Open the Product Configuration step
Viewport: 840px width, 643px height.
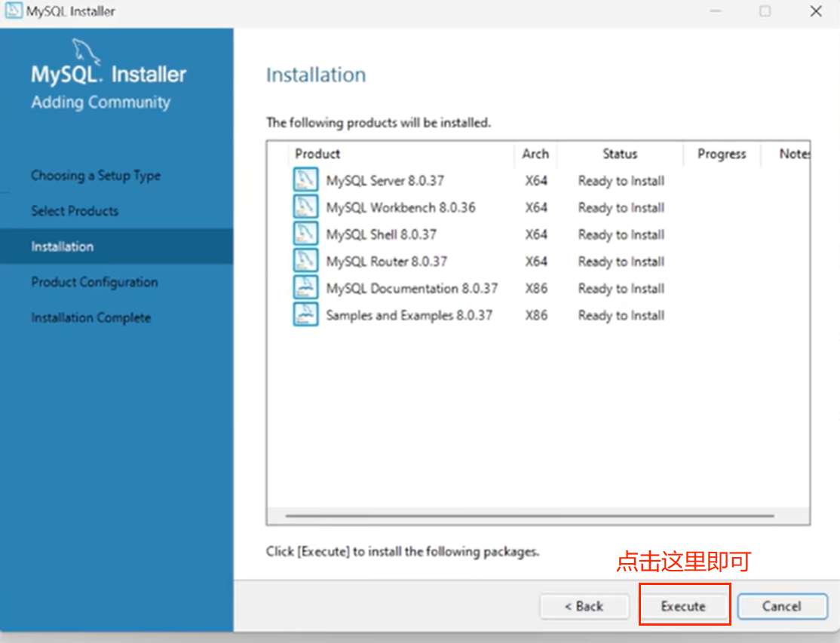point(94,282)
